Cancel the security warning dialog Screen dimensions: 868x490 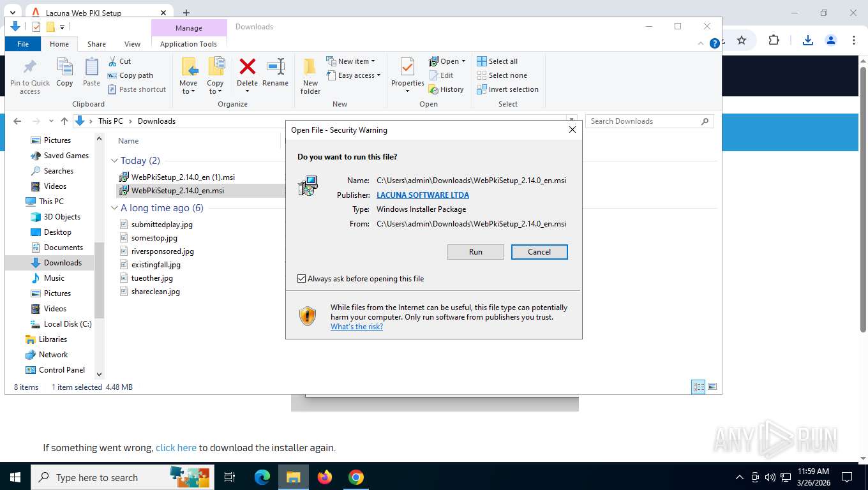539,252
